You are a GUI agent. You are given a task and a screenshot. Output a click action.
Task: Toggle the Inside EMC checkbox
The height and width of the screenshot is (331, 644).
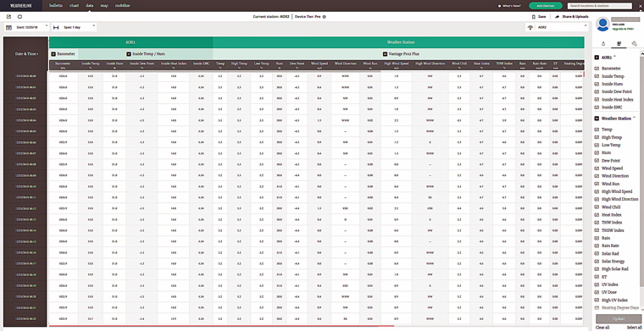click(x=597, y=107)
